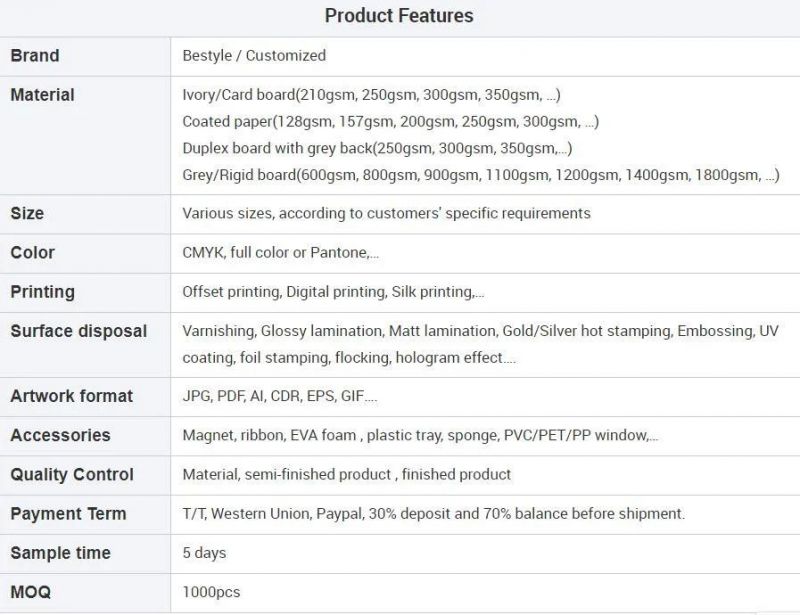Select the Material row label
The width and height of the screenshot is (800, 615).
(42, 94)
